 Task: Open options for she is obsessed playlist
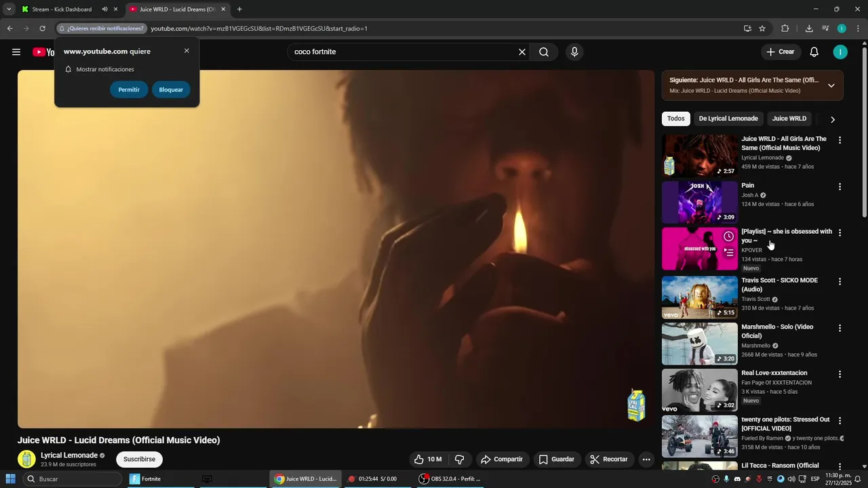(840, 232)
